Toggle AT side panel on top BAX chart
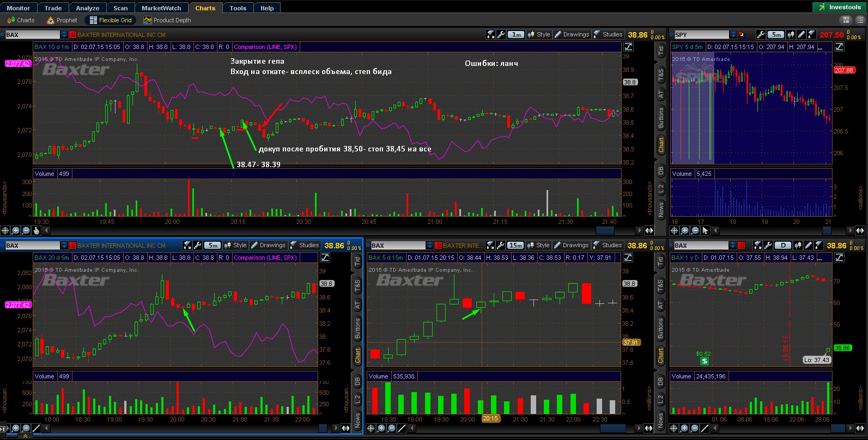The height and width of the screenshot is (440, 868). (x=661, y=94)
